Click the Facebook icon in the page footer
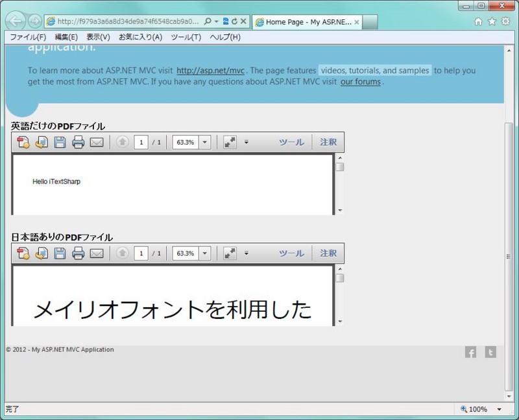519x420 pixels. (x=470, y=353)
